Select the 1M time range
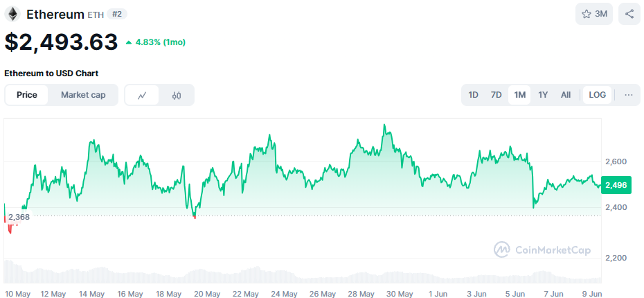Viewport: 644px width, 298px height. 519,95
